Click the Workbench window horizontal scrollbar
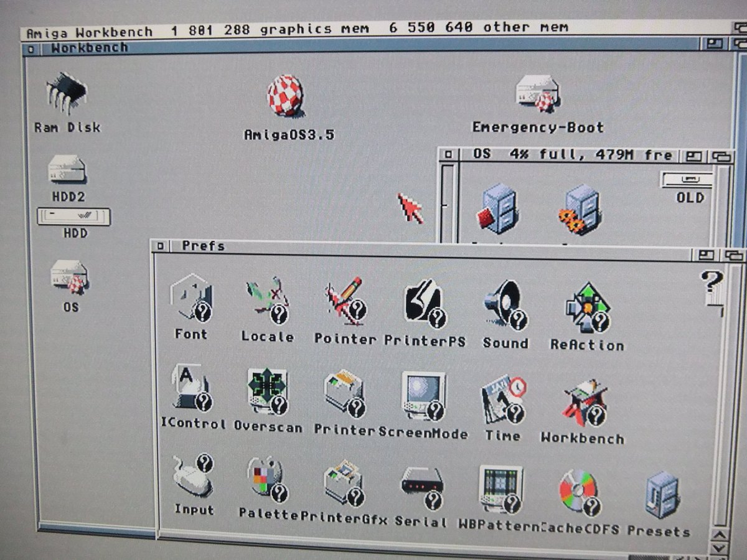The image size is (747, 560). (96, 530)
